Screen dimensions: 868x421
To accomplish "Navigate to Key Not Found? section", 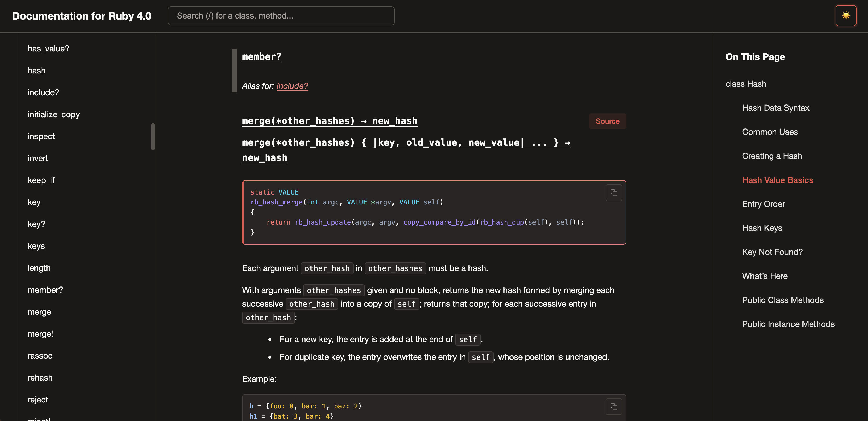I will 772,252.
